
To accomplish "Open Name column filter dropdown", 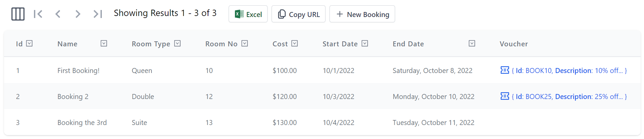I will [x=104, y=43].
